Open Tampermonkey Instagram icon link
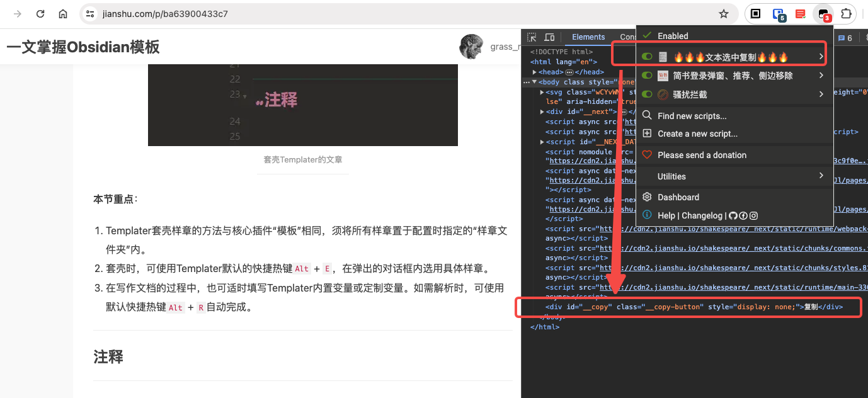This screenshot has height=398, width=868. pos(753,215)
